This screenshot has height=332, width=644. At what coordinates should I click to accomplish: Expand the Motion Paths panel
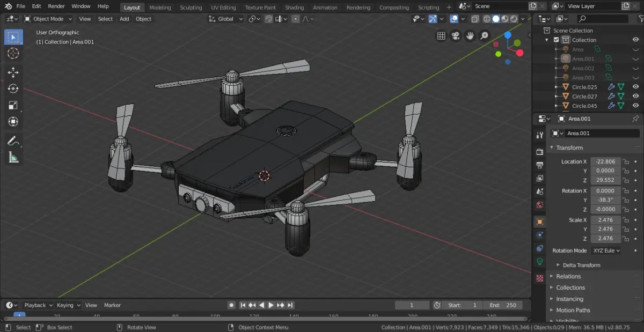[x=573, y=310]
